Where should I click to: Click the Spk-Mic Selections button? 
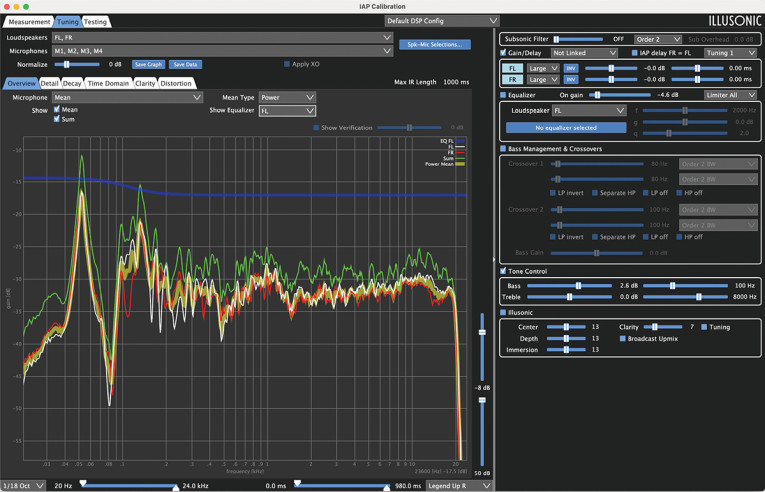(x=434, y=45)
